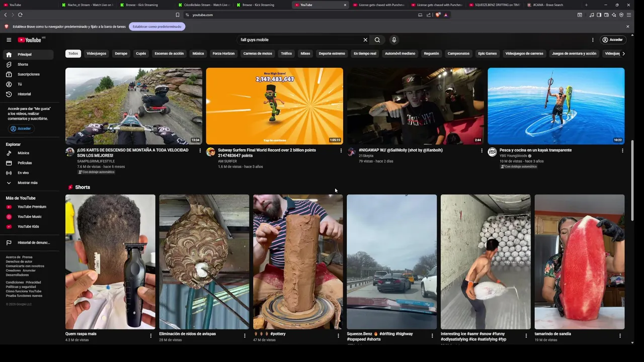
Task: Click the magnifier search button
Action: point(377,40)
